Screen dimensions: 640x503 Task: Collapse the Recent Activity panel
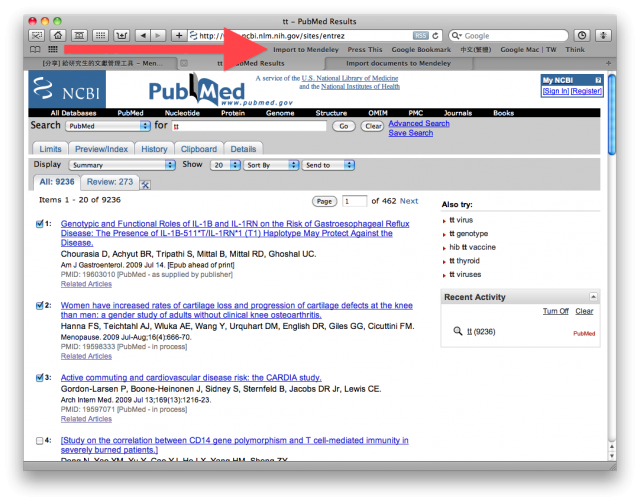click(x=593, y=297)
